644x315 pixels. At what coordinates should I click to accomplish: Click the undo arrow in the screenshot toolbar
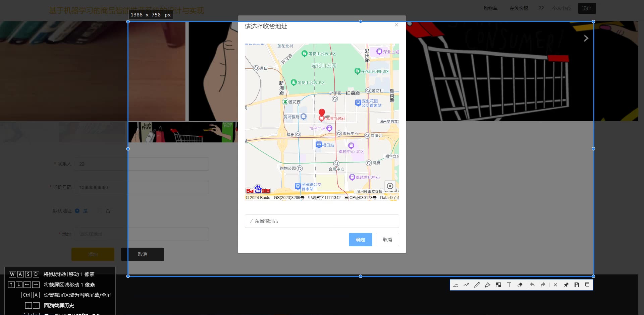(532, 285)
